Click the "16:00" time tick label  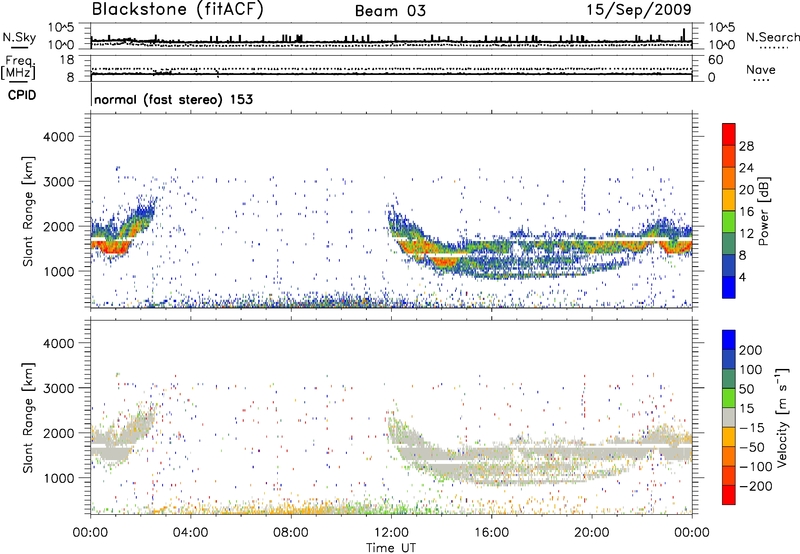(491, 533)
